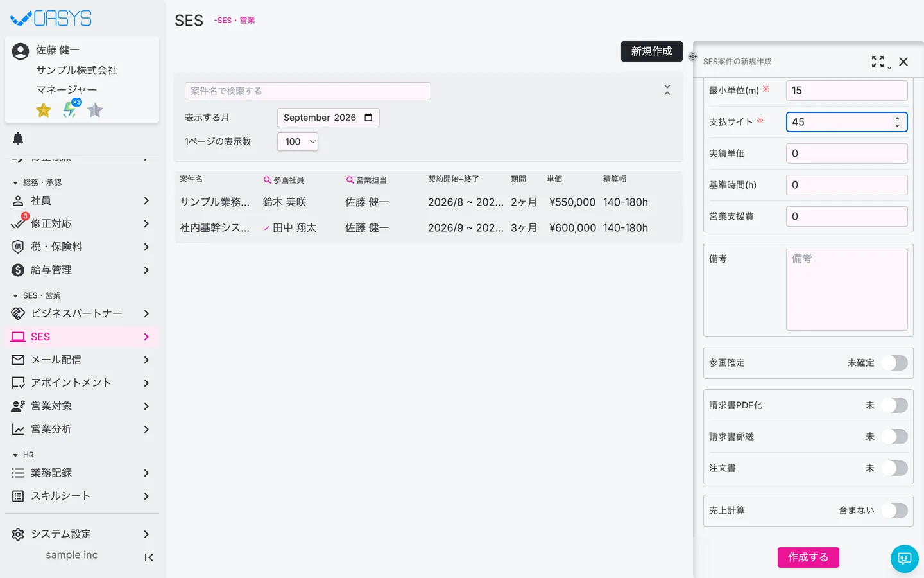Screen dimensions: 924x578
Task: Open the chat support bubble icon
Action: 904,558
